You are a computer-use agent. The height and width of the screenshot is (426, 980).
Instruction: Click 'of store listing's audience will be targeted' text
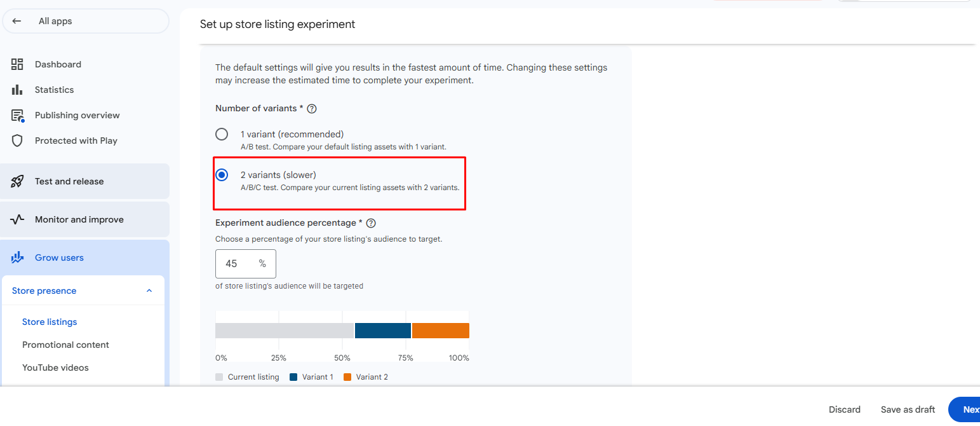(289, 286)
